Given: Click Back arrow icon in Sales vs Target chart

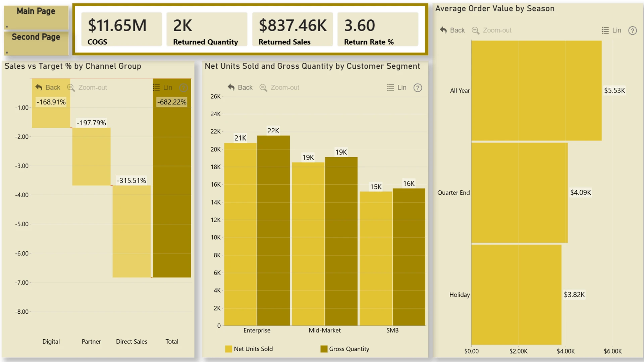Looking at the screenshot, I should [39, 87].
